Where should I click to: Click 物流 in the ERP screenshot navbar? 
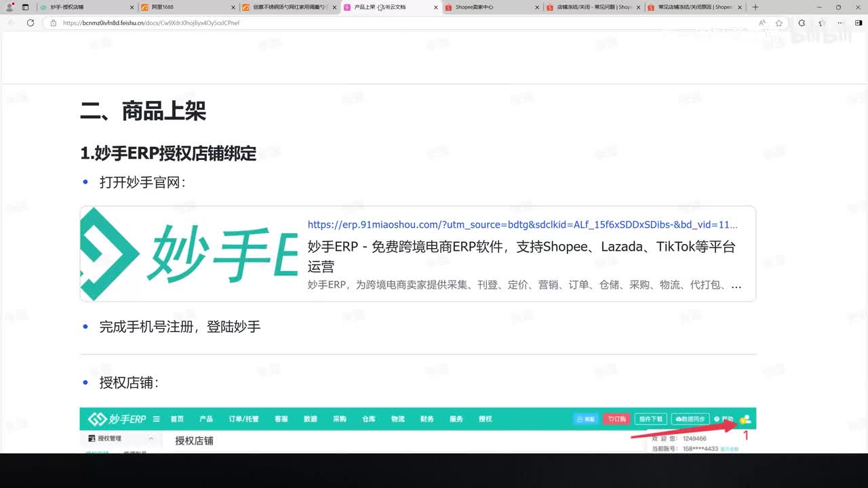pos(397,419)
